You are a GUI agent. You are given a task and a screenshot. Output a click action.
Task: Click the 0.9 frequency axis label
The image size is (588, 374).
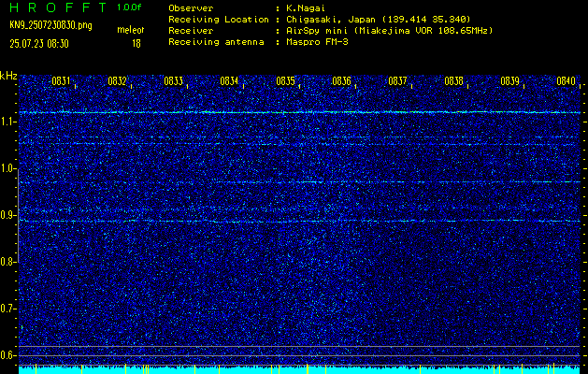[8, 215]
